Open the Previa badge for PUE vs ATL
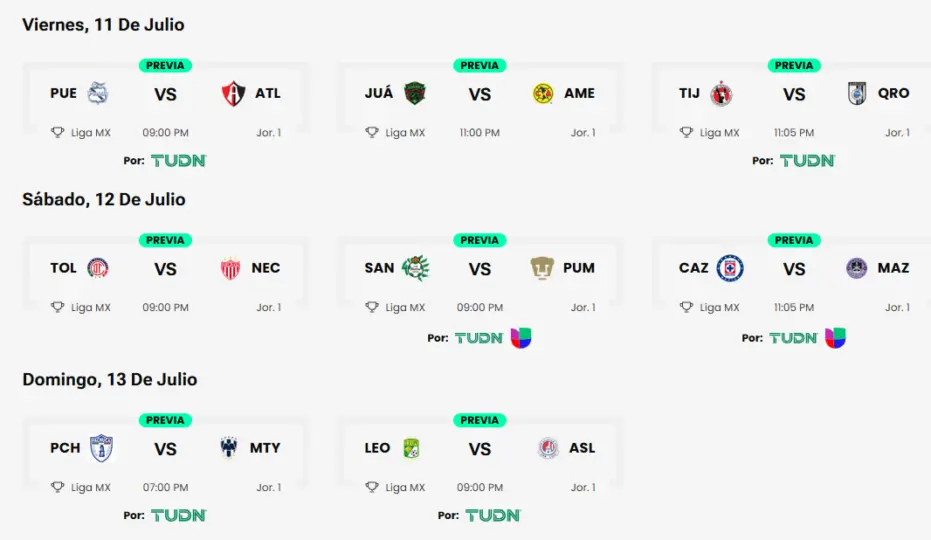The height and width of the screenshot is (540, 931). 165,66
